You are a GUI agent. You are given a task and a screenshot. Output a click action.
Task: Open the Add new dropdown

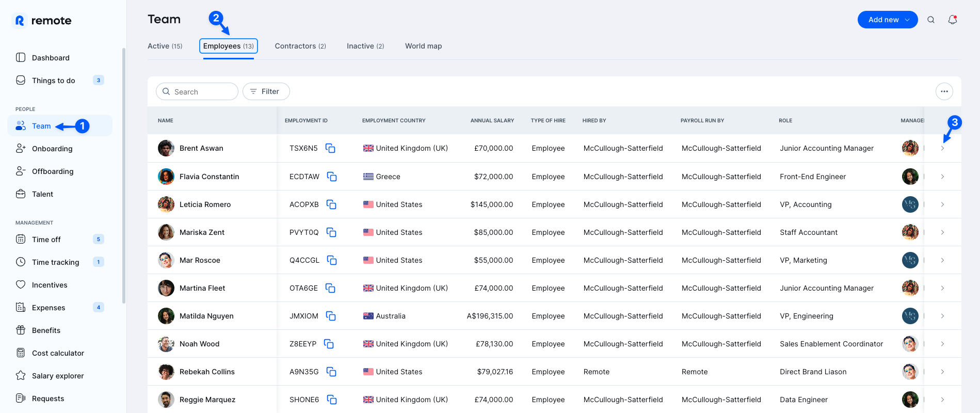pos(888,20)
